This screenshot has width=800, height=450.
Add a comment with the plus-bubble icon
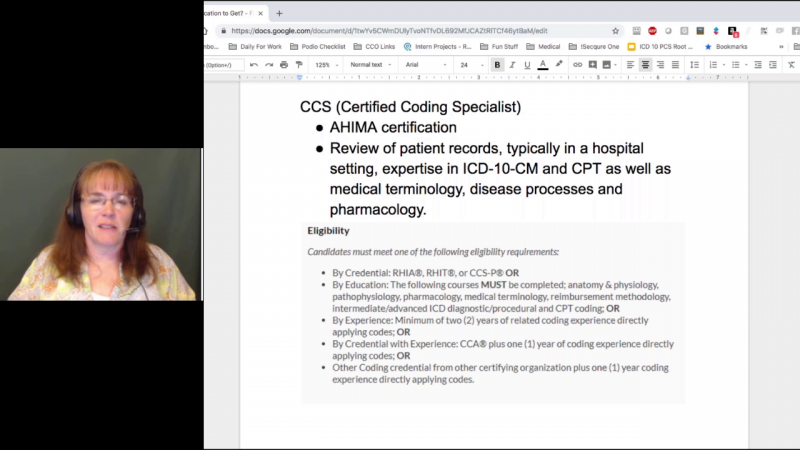tap(592, 65)
